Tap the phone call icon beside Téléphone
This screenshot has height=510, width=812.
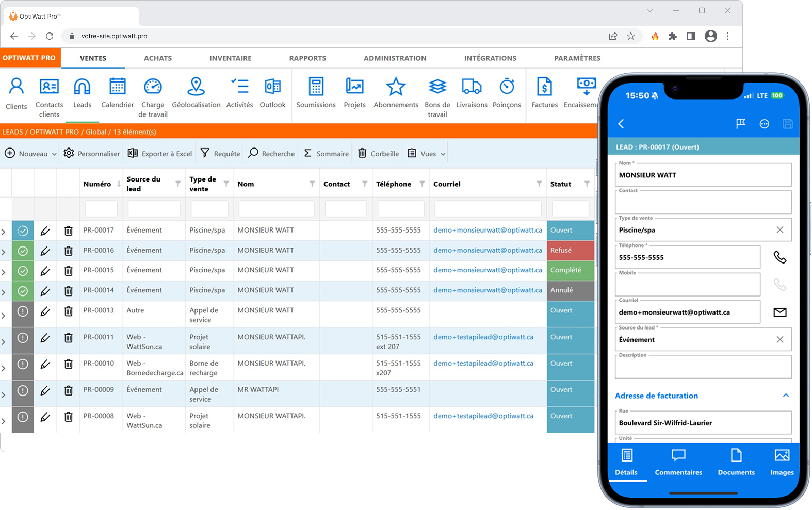(x=780, y=257)
